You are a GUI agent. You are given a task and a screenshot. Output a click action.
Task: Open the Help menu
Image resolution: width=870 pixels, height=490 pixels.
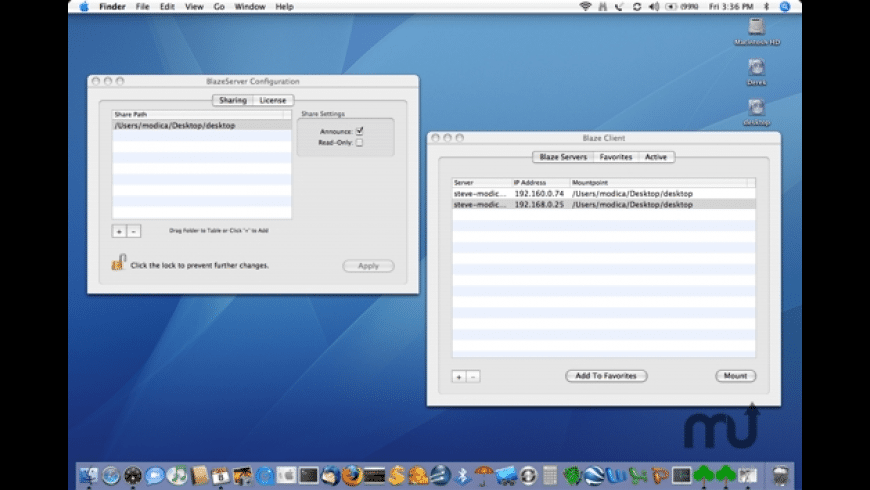coord(285,7)
